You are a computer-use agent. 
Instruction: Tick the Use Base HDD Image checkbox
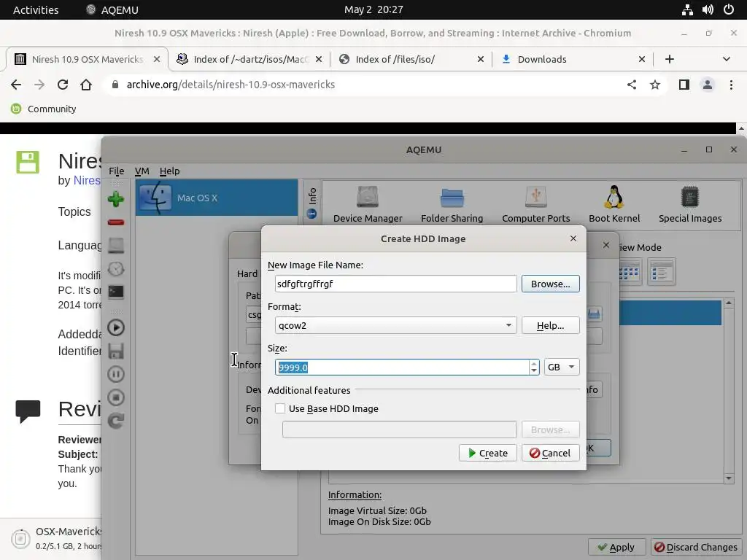[x=280, y=408]
